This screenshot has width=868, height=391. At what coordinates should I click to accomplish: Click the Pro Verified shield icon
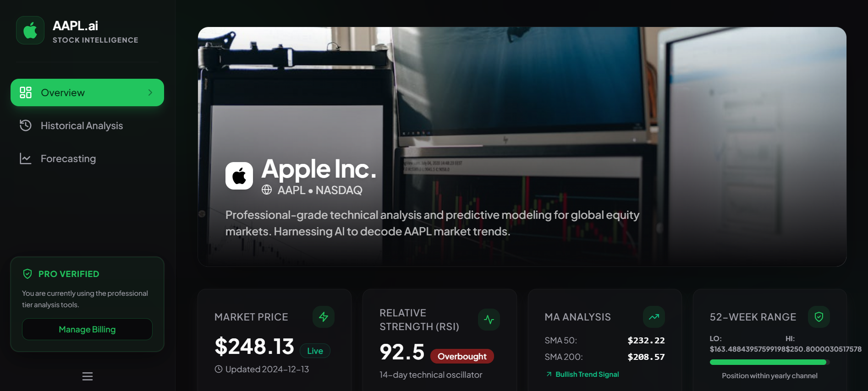(x=27, y=274)
